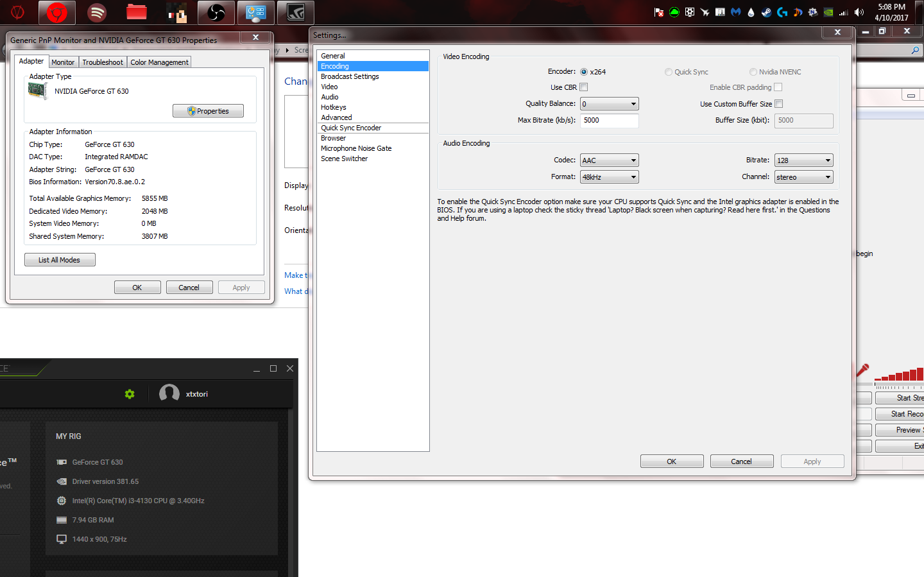This screenshot has height=577, width=924.
Task: Select the Nvidia NVENC encoder option
Action: [x=753, y=72]
